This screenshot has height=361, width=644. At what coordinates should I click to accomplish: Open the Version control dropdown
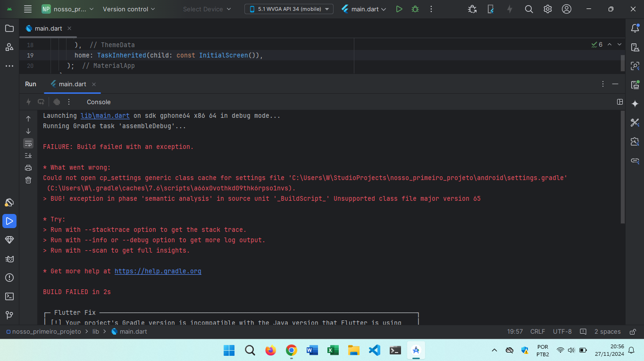pyautogui.click(x=129, y=9)
